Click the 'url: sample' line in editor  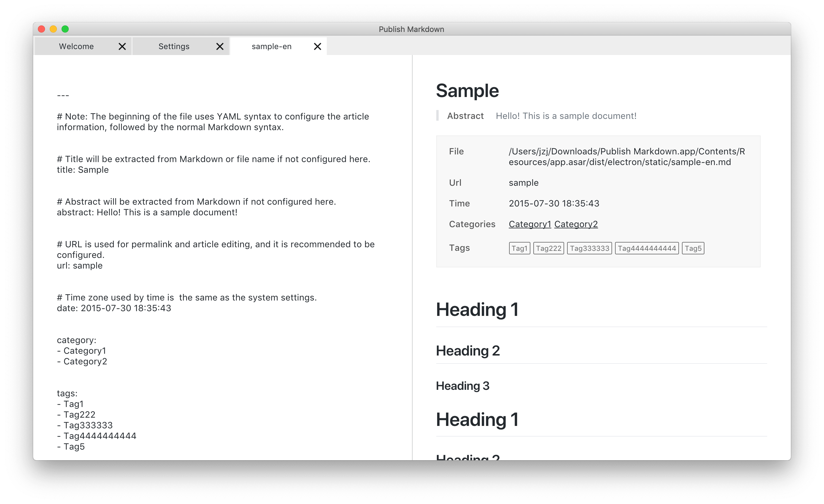click(x=80, y=266)
